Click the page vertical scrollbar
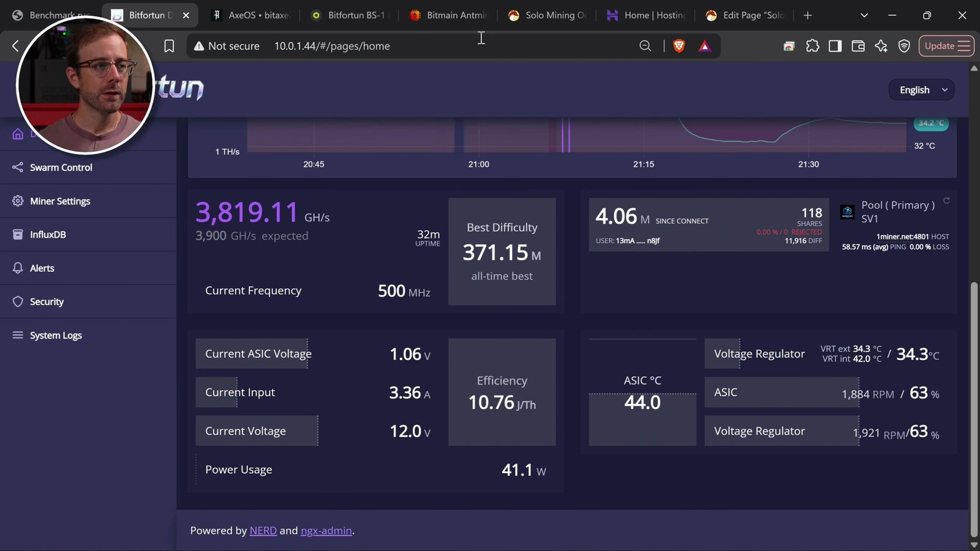 tap(974, 410)
